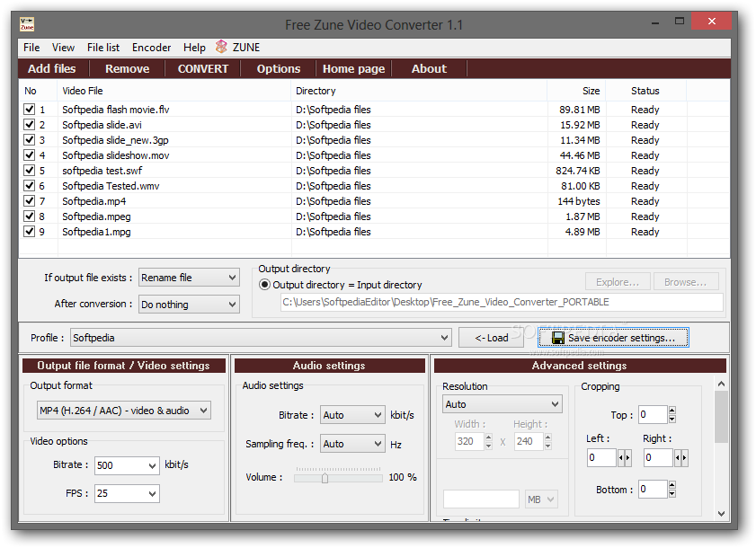
Task: Expand the Profile dropdown
Action: coord(261,338)
